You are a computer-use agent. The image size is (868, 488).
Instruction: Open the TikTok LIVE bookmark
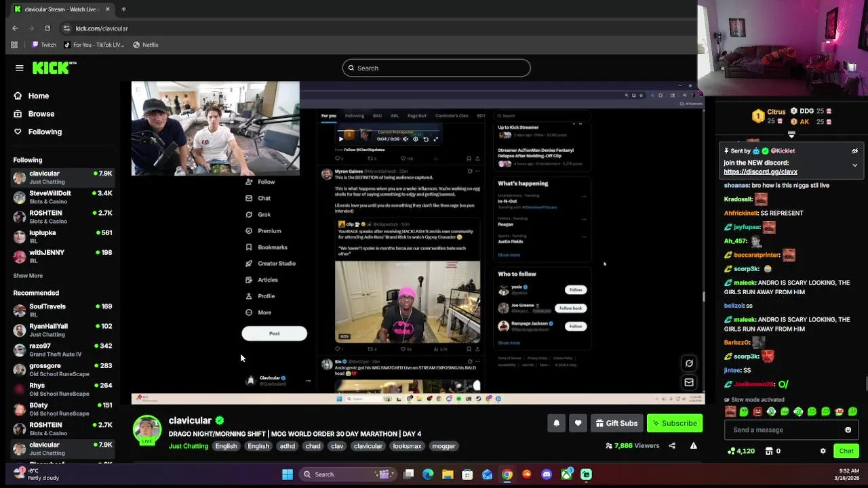pyautogui.click(x=94, y=45)
